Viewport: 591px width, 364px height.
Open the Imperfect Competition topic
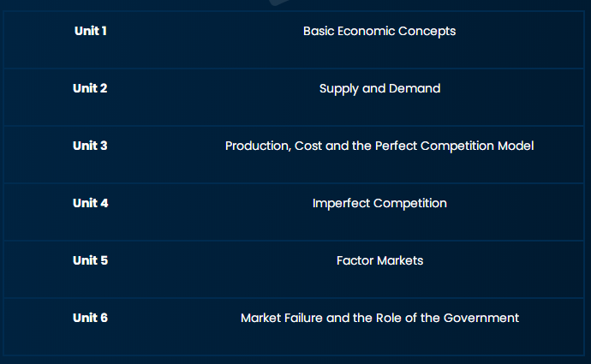click(379, 204)
